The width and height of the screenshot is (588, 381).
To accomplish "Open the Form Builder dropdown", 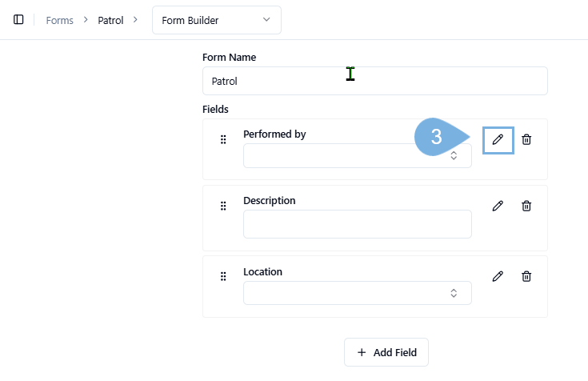I will 216,20.
